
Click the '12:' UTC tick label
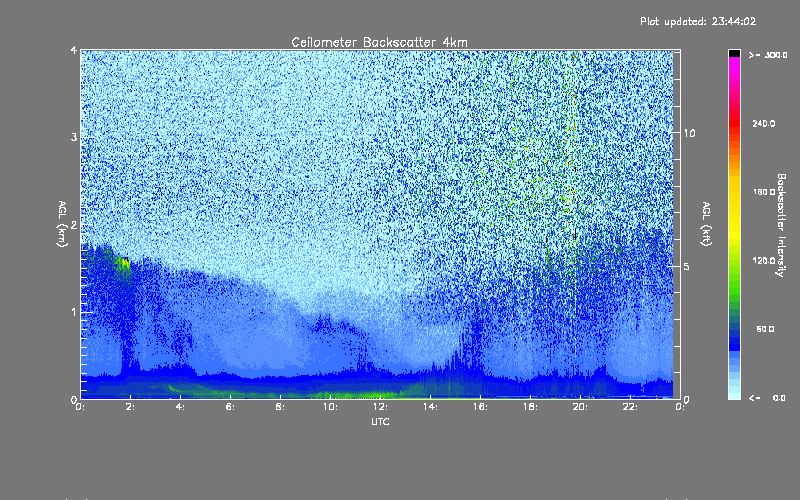[x=380, y=407]
